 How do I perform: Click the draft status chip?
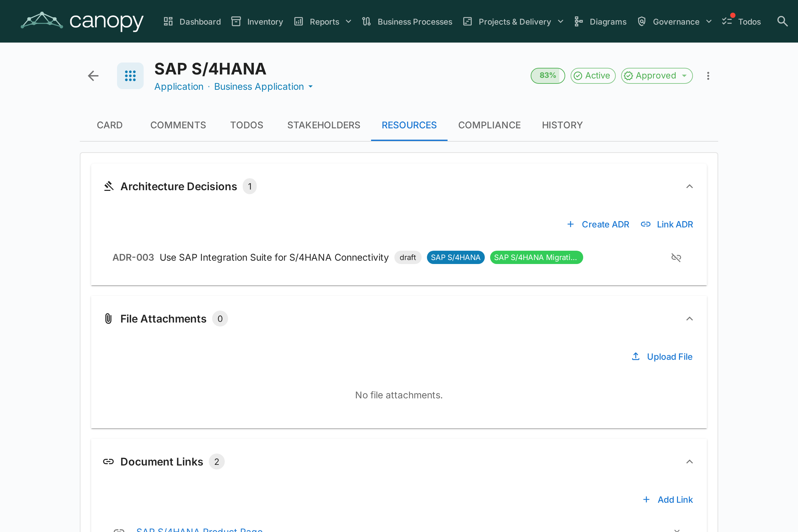pyautogui.click(x=408, y=257)
